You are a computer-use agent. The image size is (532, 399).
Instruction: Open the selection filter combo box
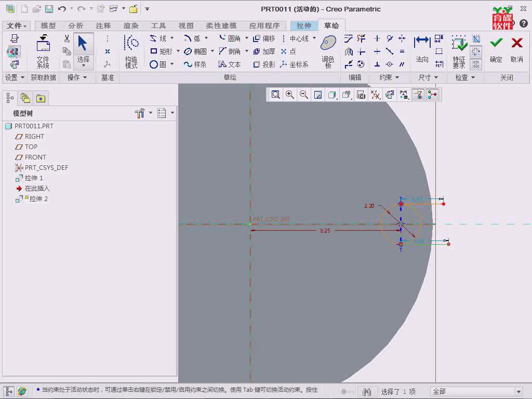pos(477,392)
